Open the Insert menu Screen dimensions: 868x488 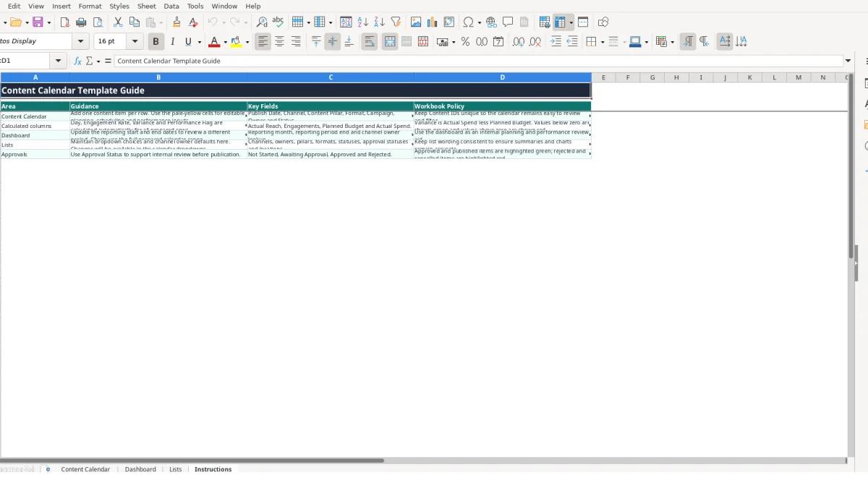click(61, 6)
